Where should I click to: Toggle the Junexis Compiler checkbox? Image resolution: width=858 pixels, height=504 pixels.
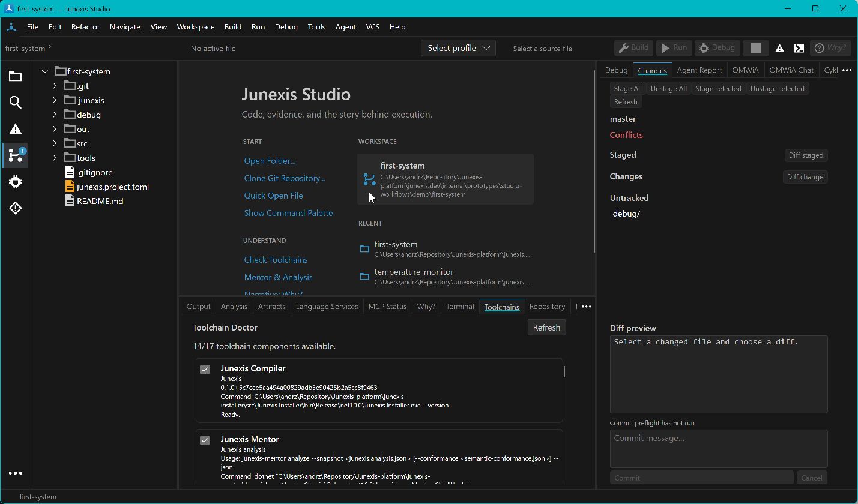point(205,370)
